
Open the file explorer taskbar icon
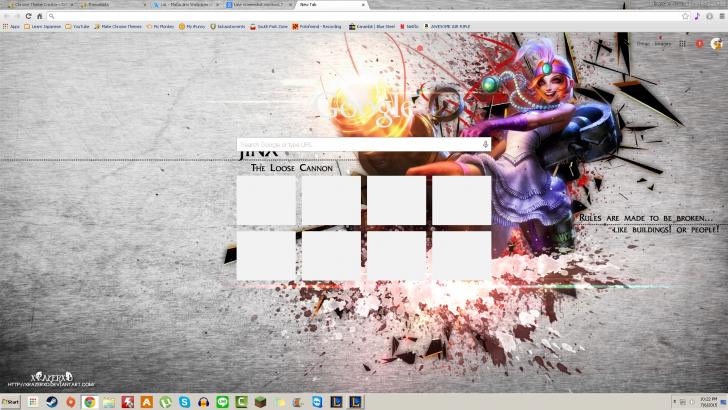[x=109, y=402]
